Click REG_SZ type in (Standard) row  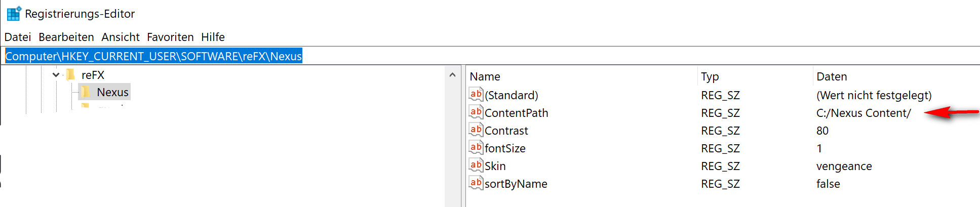click(x=720, y=95)
